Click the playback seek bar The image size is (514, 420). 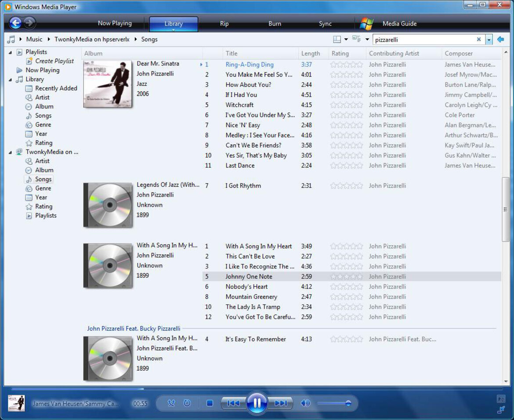pyautogui.click(x=257, y=389)
